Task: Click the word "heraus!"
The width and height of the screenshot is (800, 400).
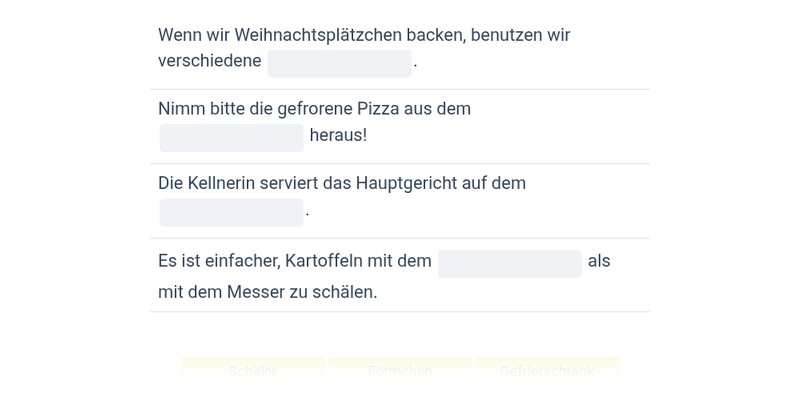Action: (x=338, y=136)
